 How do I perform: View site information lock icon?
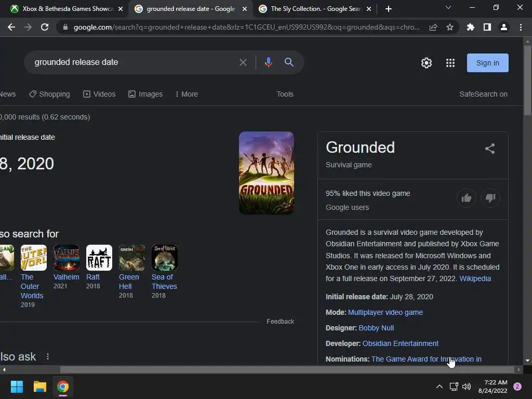65,27
